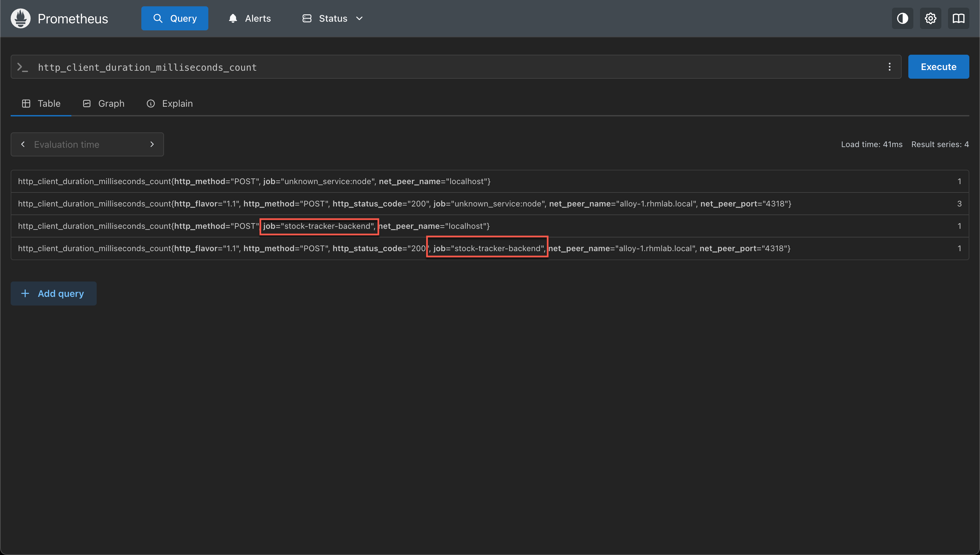
Task: Click the Load time: 41ms text
Action: [871, 144]
